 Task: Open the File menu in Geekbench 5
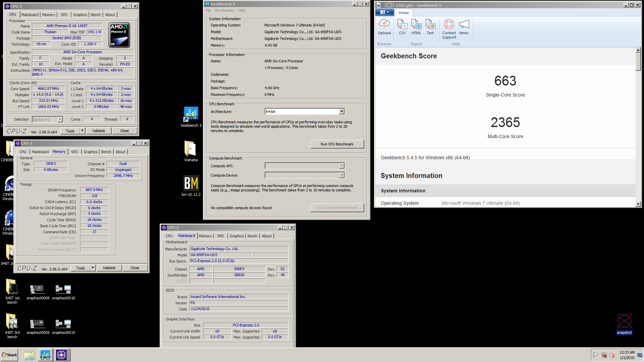[x=208, y=10]
